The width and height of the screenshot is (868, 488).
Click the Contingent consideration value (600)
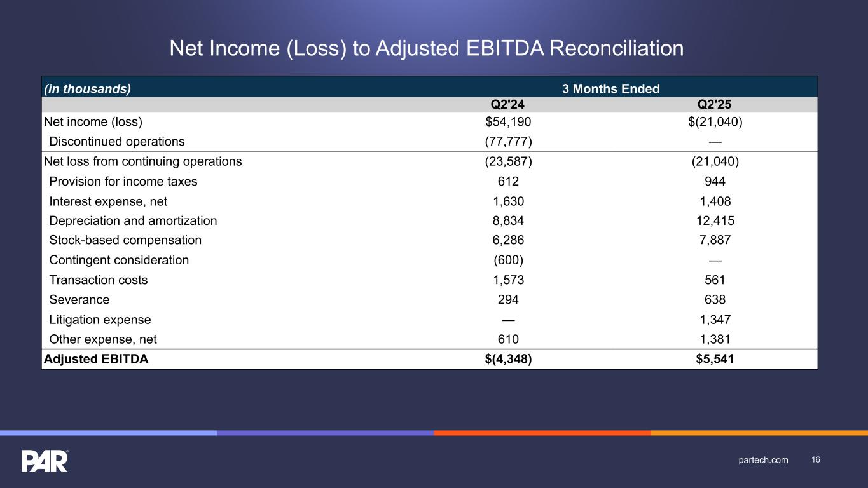(508, 260)
